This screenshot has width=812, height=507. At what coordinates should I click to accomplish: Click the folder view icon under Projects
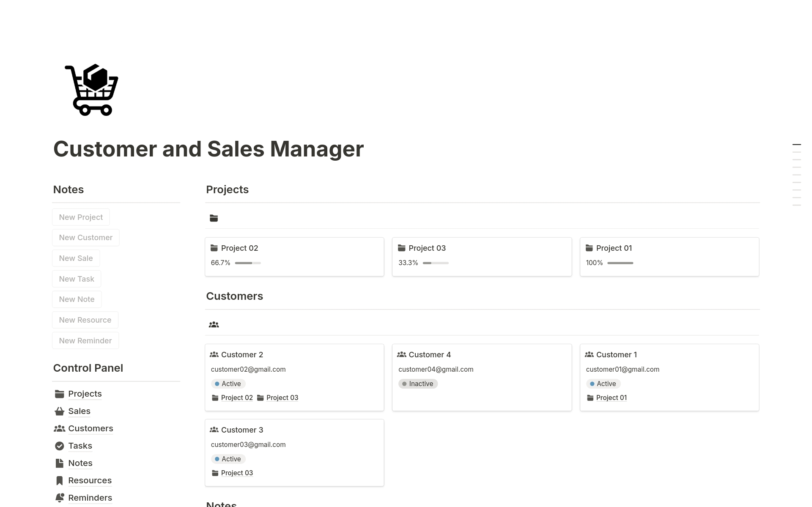pos(214,218)
